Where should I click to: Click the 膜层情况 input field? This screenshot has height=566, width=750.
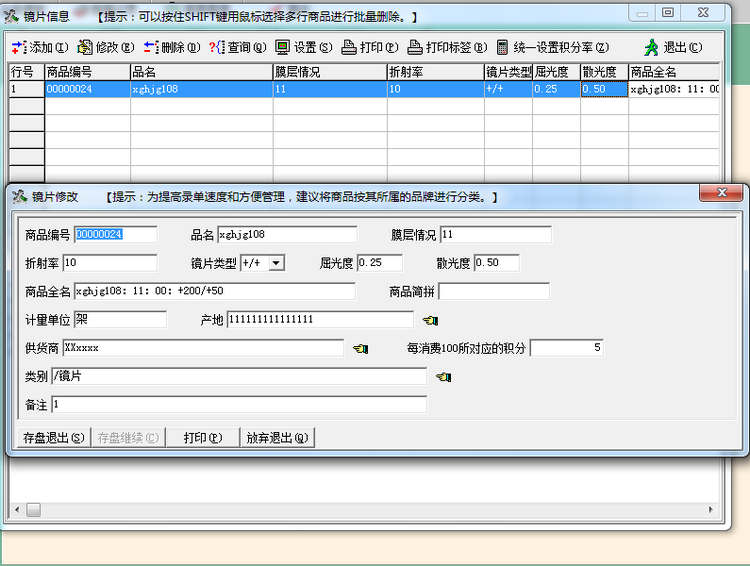tap(496, 234)
